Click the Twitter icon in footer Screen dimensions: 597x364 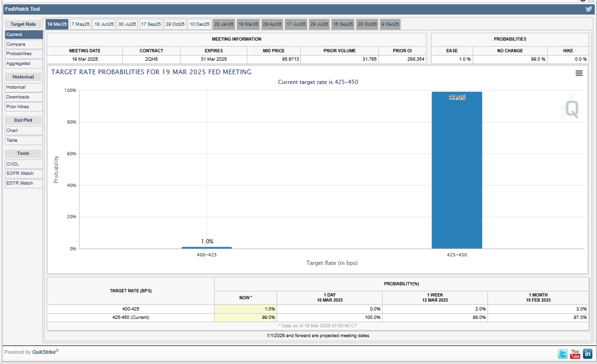point(562,354)
